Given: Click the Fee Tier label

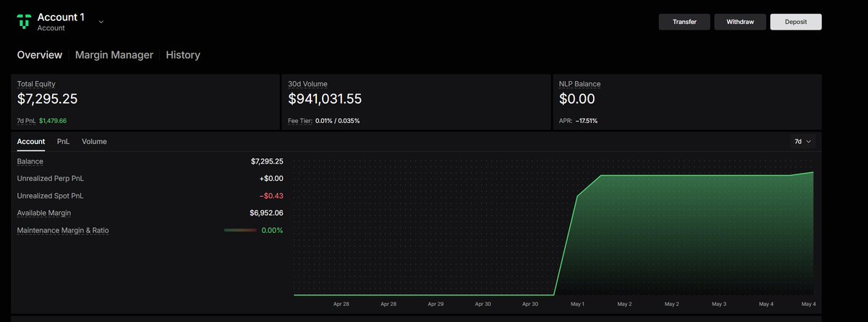Looking at the screenshot, I should 300,121.
